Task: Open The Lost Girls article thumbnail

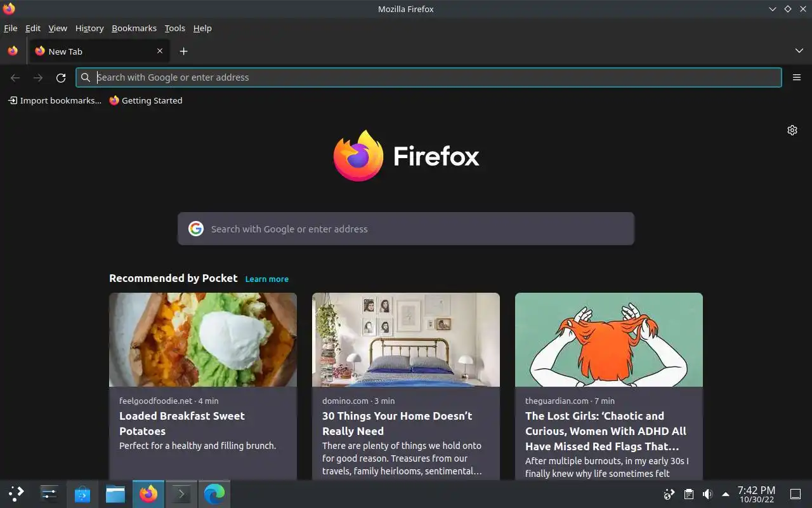Action: (x=609, y=340)
